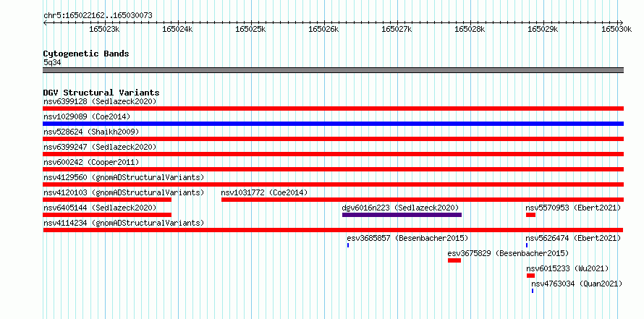Image resolution: width=644 pixels, height=319 pixels.
Task: Click the dgv6016n223 (Sedlazeck2020) label
Action: (400, 208)
